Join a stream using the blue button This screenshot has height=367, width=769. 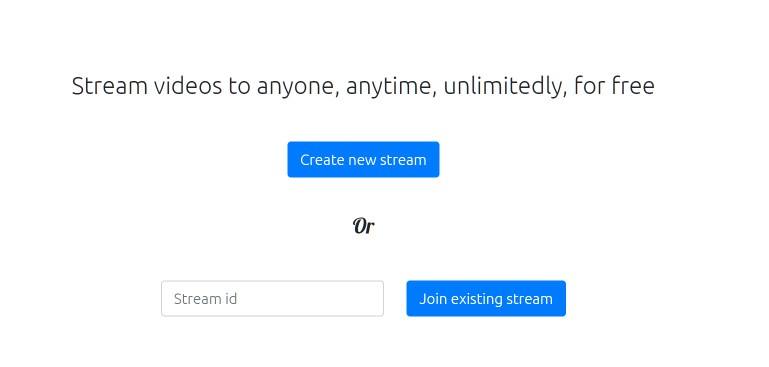486,298
